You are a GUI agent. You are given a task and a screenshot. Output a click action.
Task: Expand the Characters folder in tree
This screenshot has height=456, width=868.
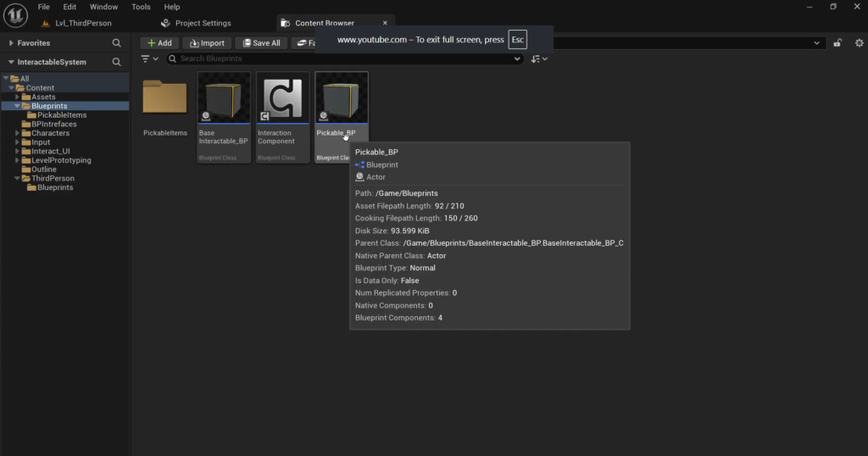(x=17, y=133)
